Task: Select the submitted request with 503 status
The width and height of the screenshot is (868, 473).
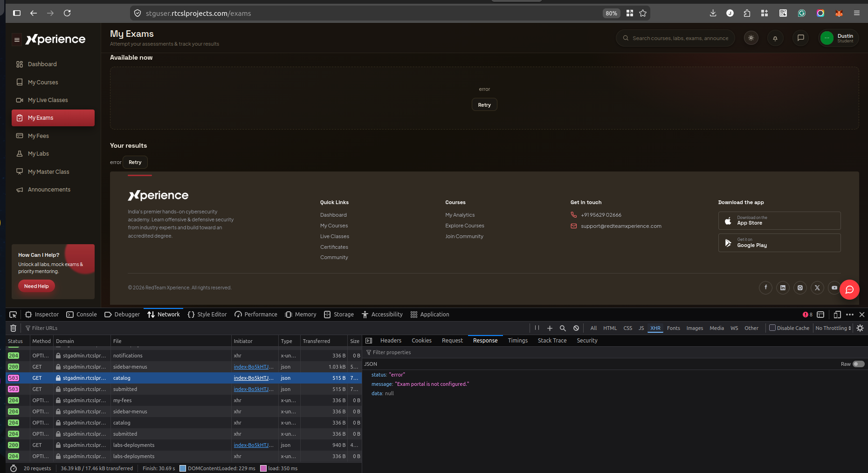Action: (x=184, y=389)
